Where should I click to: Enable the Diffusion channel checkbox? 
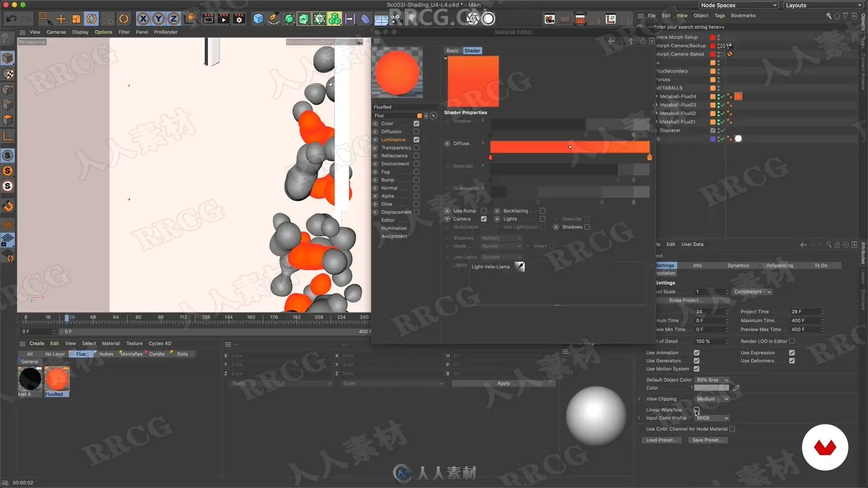pos(416,131)
